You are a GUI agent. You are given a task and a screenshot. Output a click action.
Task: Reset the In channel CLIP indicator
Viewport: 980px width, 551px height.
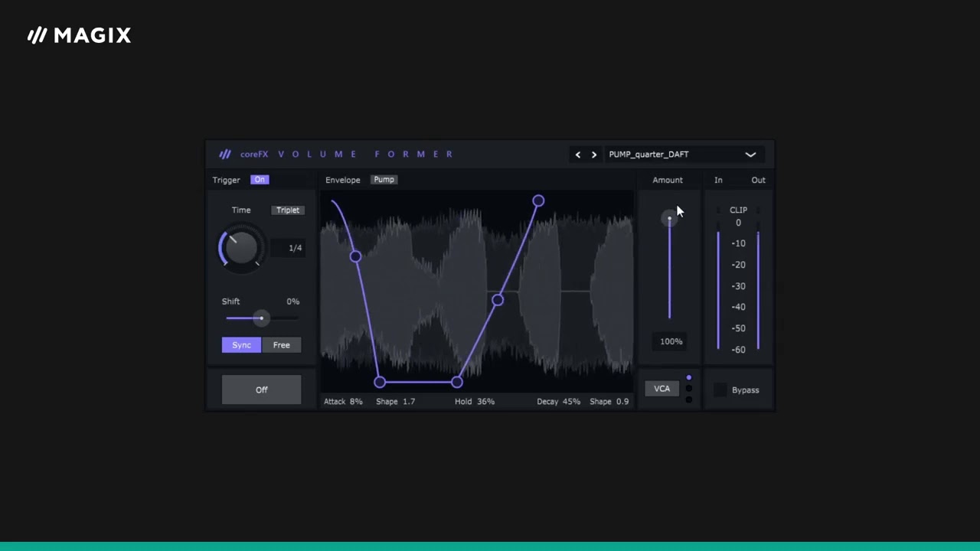pyautogui.click(x=718, y=210)
